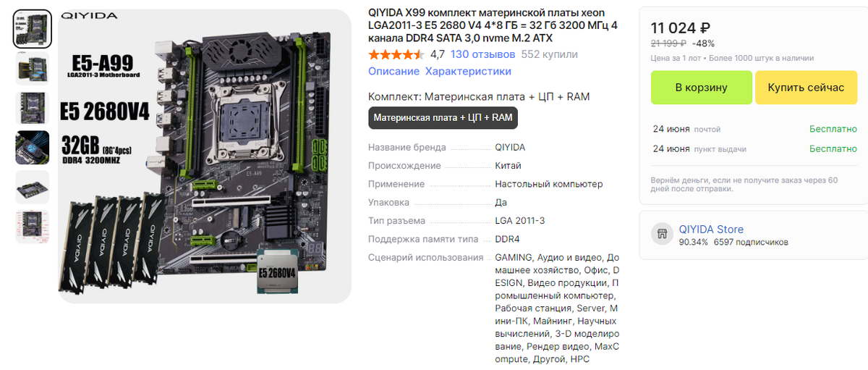The image size is (868, 370).
Task: Open the QIYIDA Store link
Action: point(711,230)
